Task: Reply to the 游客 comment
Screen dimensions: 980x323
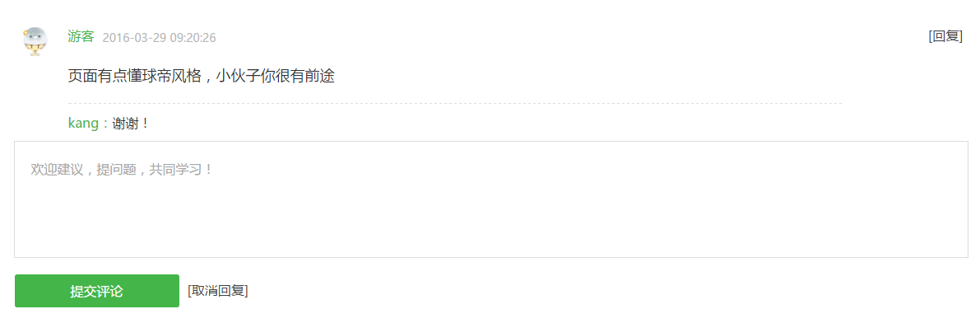Action: pos(945,36)
